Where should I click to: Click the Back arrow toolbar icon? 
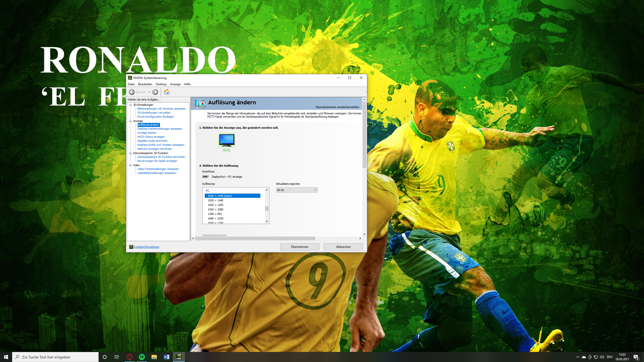point(132,92)
